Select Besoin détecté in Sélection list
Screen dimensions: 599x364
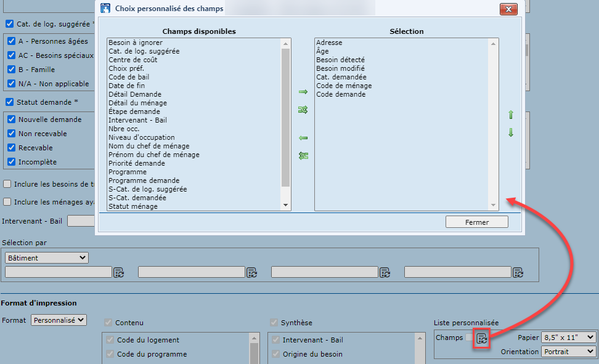pyautogui.click(x=340, y=60)
